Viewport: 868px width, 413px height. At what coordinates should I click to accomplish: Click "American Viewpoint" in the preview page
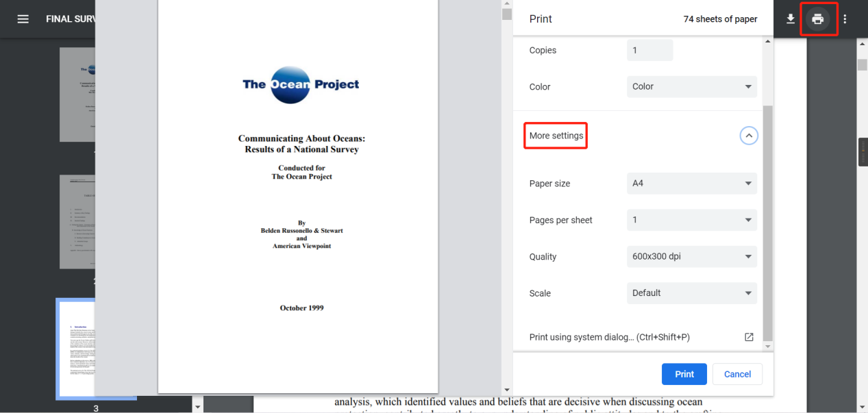click(x=301, y=246)
